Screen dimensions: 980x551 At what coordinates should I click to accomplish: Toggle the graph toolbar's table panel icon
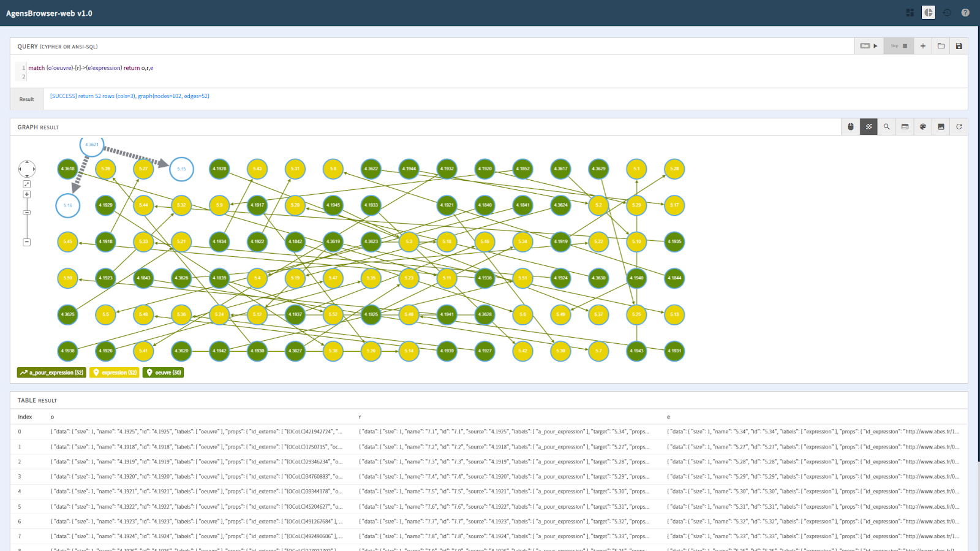click(x=905, y=127)
